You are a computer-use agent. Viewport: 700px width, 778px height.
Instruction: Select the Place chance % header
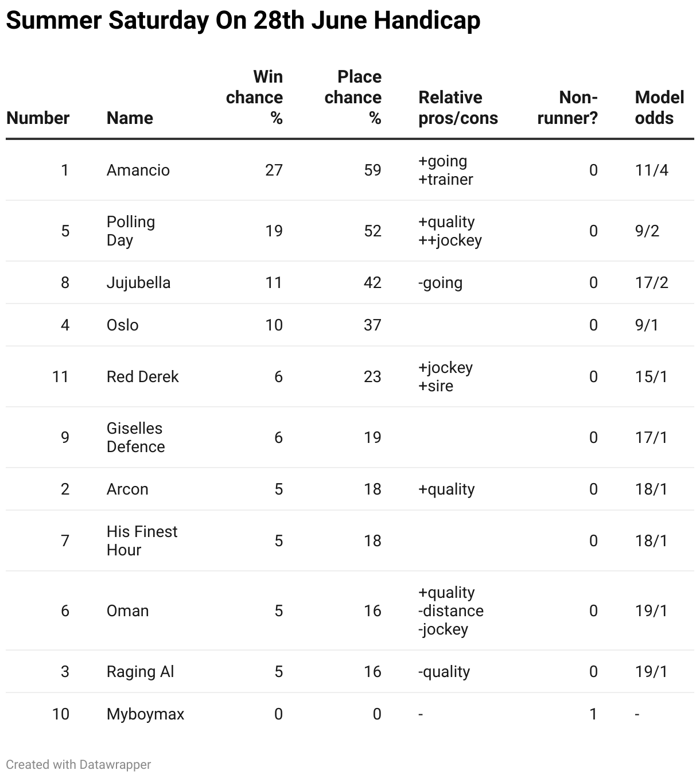(353, 98)
